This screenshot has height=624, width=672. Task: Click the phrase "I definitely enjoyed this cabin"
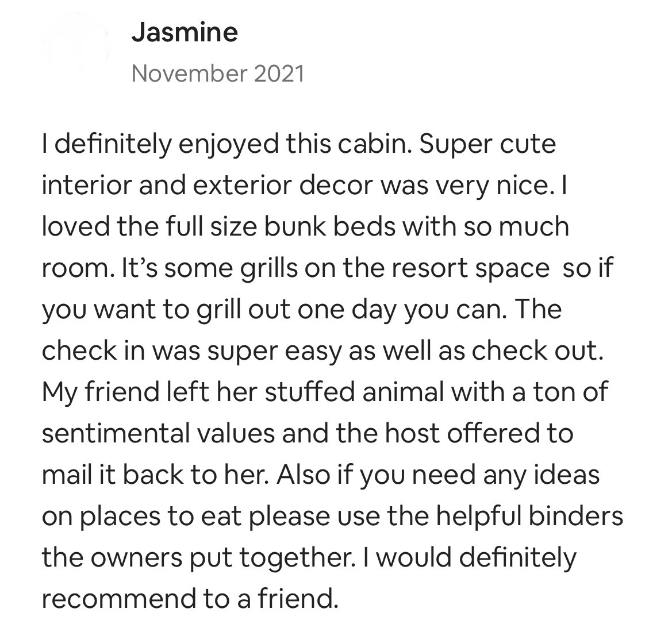pyautogui.click(x=226, y=144)
